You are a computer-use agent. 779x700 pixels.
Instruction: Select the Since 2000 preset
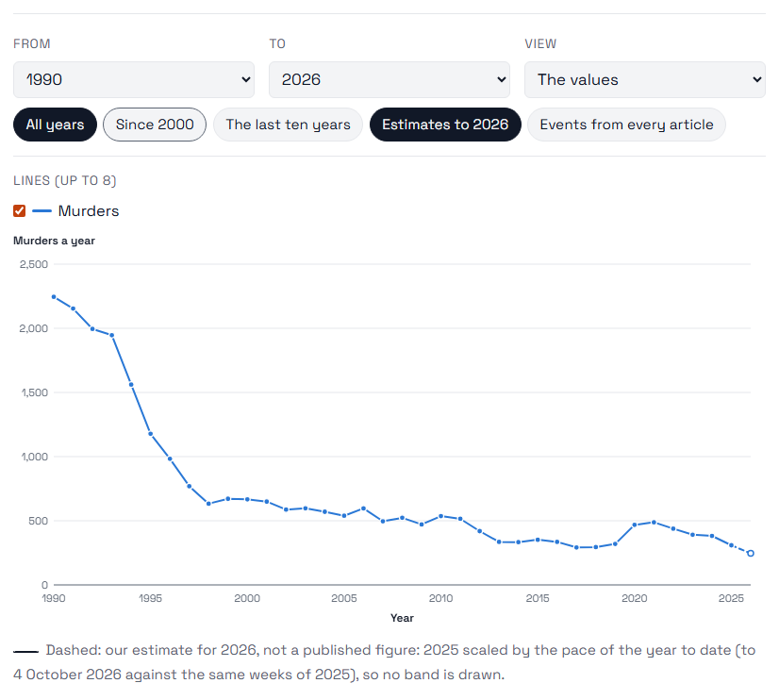pos(155,125)
